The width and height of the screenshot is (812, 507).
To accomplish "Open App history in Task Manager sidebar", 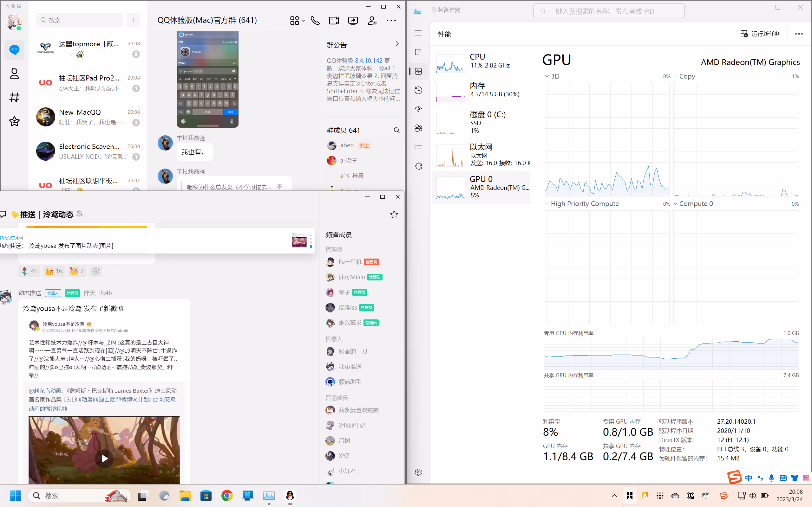I will [418, 90].
